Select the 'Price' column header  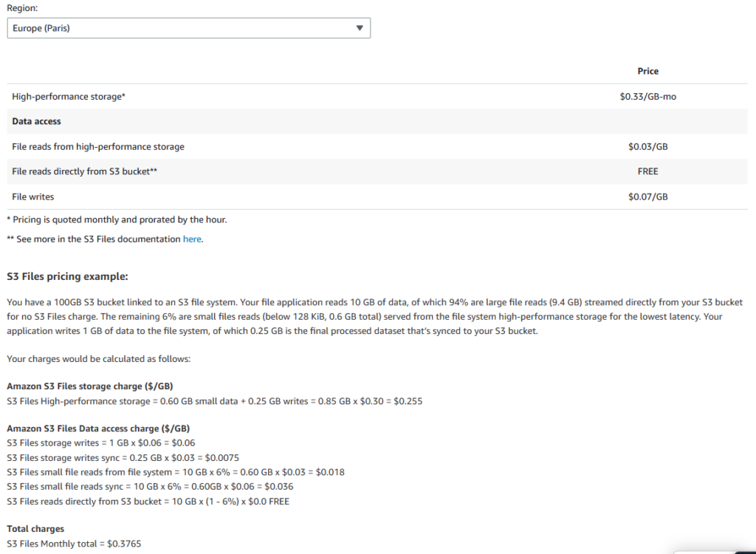pyautogui.click(x=647, y=71)
